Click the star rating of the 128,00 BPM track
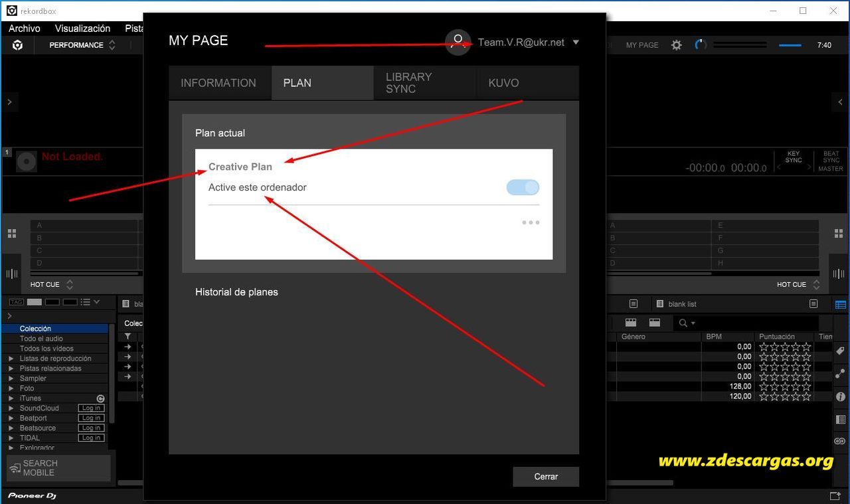 [785, 386]
